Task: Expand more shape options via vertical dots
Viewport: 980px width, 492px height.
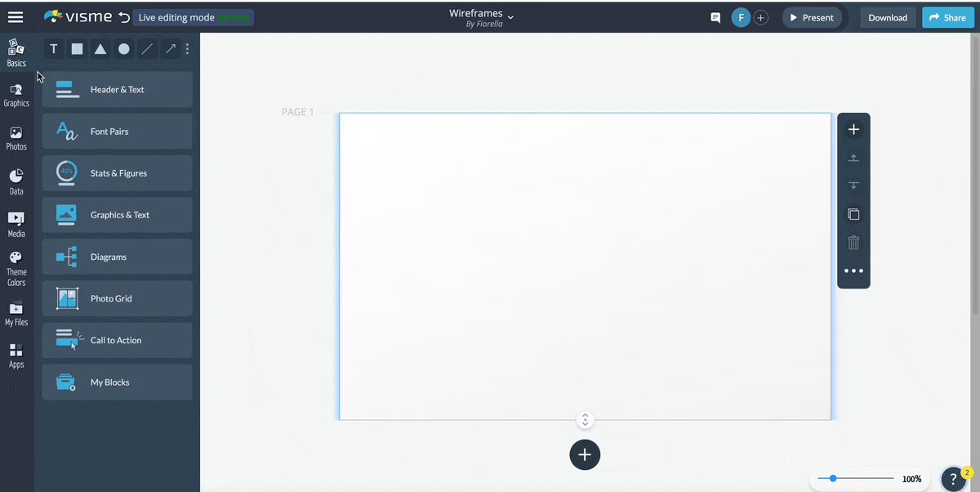Action: [187, 49]
